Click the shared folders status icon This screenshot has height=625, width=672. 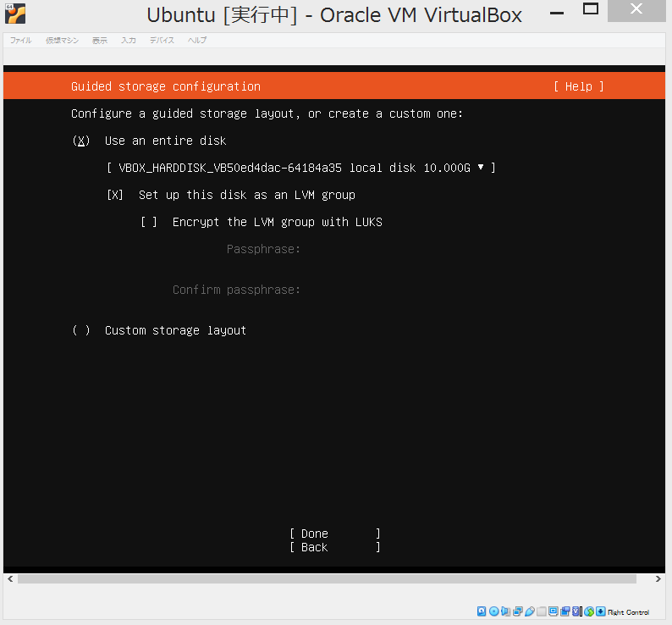click(x=542, y=611)
